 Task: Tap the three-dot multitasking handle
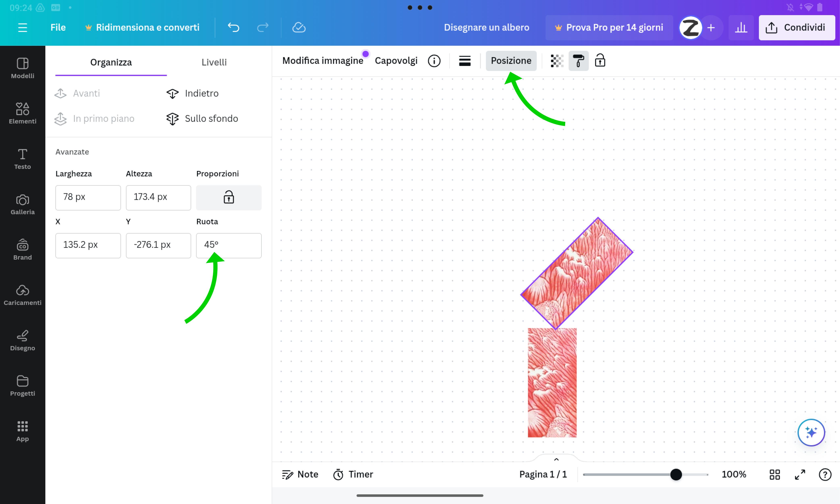pos(420,7)
